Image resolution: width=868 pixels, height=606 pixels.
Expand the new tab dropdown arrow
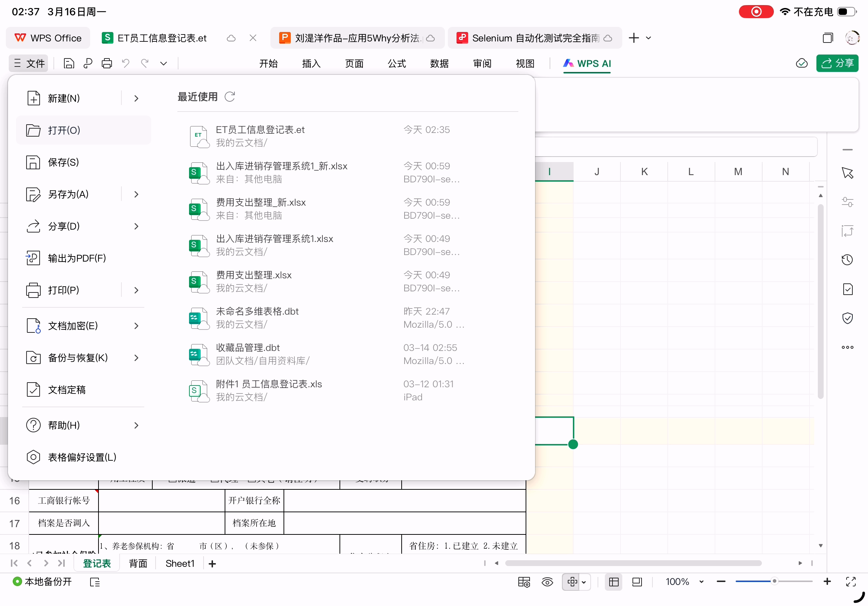coord(648,38)
